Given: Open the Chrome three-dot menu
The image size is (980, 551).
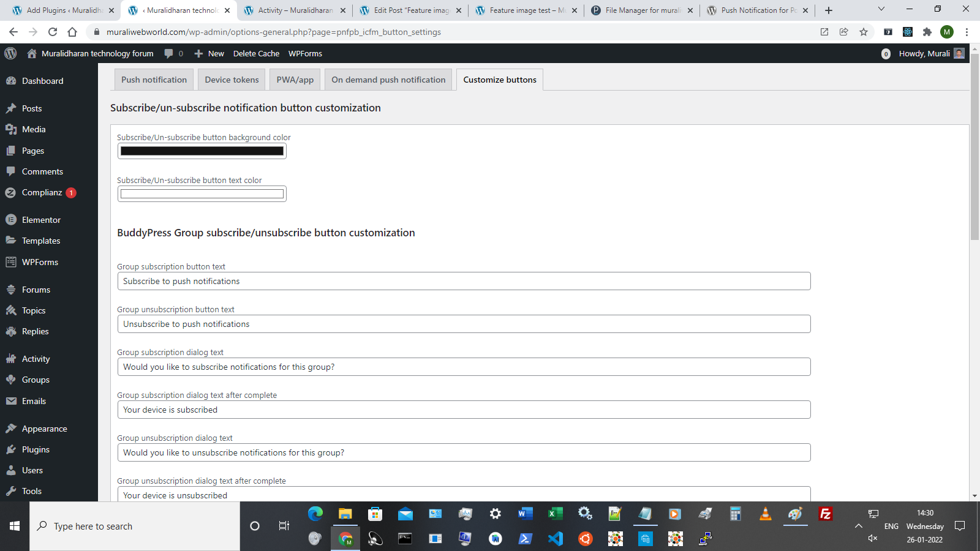Looking at the screenshot, I should tap(967, 32).
